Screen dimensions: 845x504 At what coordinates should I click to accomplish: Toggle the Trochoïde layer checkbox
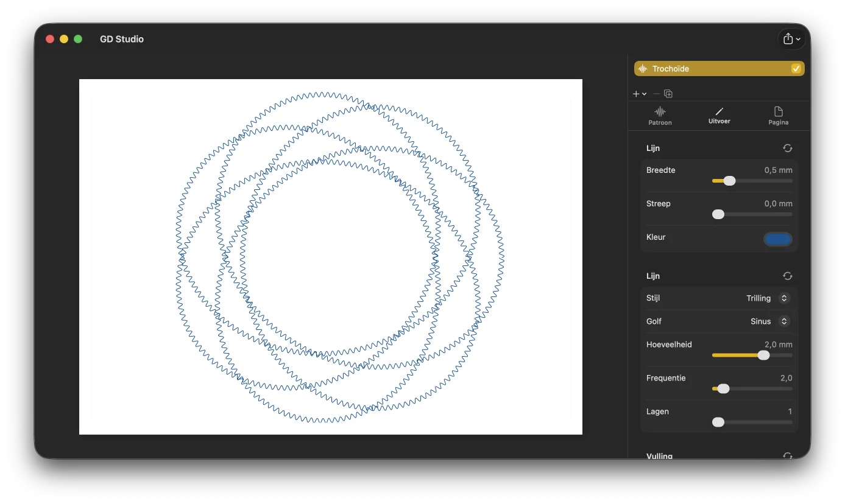point(796,69)
